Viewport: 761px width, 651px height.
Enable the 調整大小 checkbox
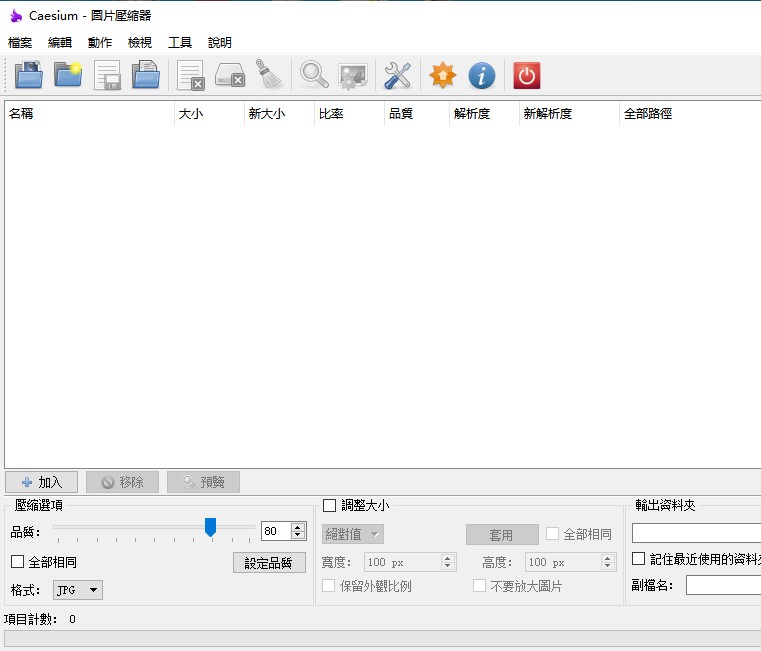pos(330,506)
